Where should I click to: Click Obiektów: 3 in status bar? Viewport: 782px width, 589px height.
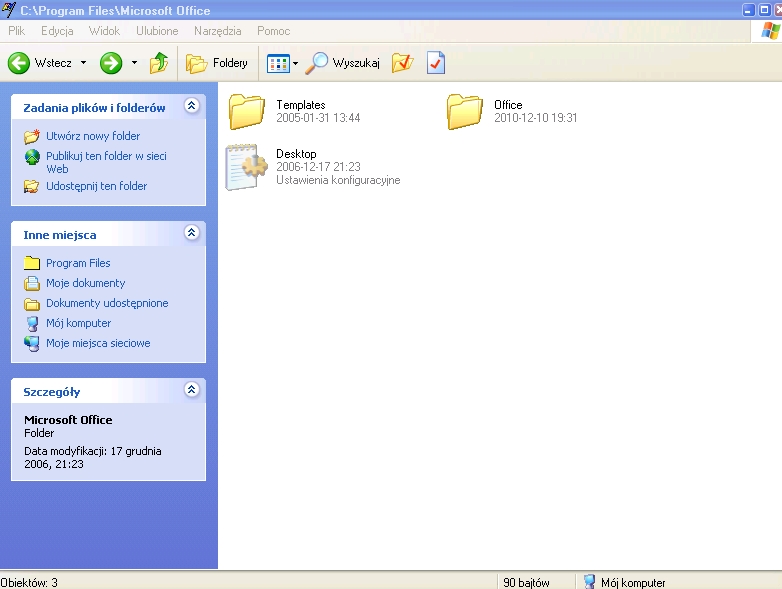[29, 583]
